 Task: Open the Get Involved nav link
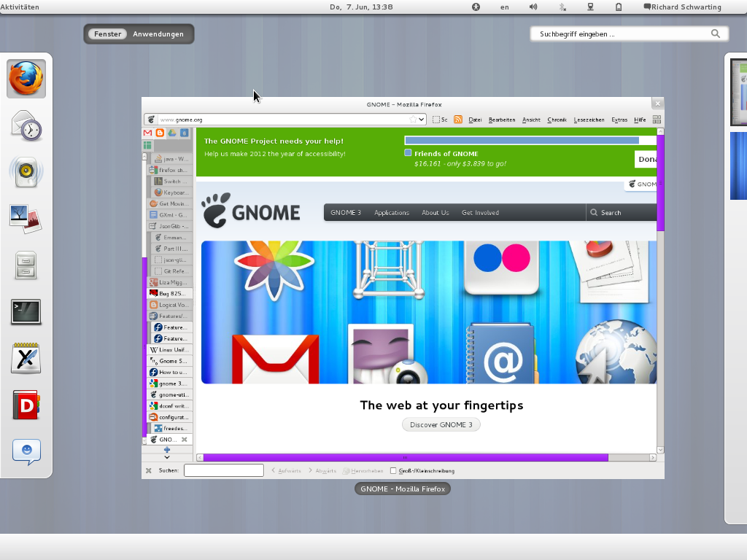tap(480, 212)
